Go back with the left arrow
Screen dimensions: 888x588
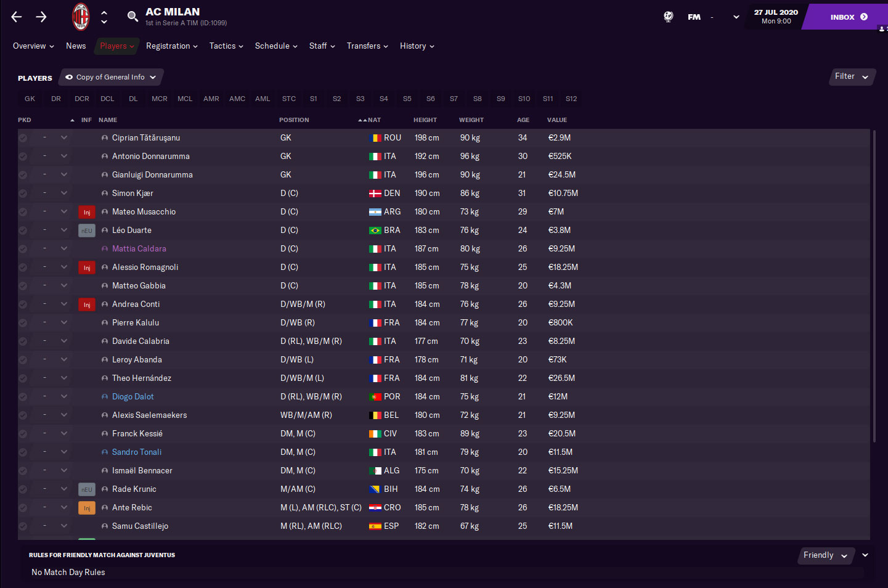tap(17, 17)
